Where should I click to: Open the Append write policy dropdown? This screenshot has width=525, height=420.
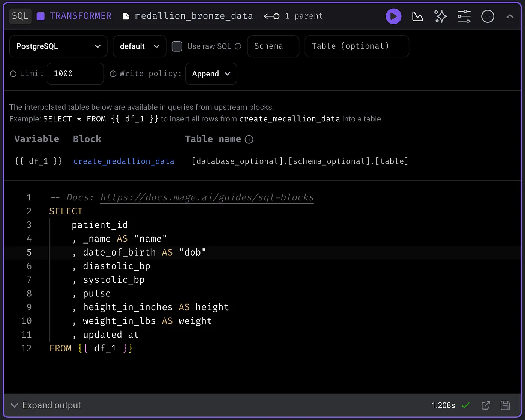coord(211,74)
